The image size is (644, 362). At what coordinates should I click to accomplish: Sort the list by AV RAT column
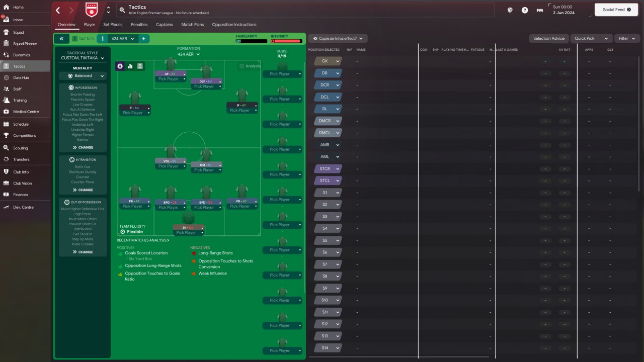[565, 50]
